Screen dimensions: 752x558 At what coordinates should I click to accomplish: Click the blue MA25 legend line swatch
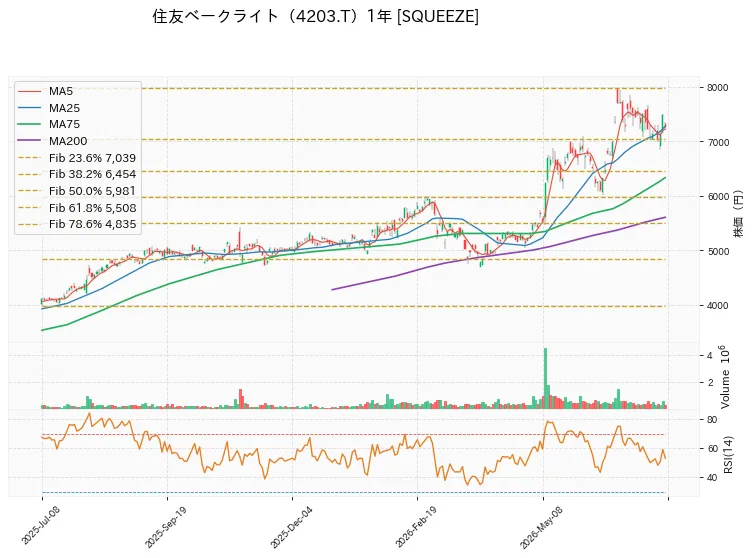click(29, 108)
